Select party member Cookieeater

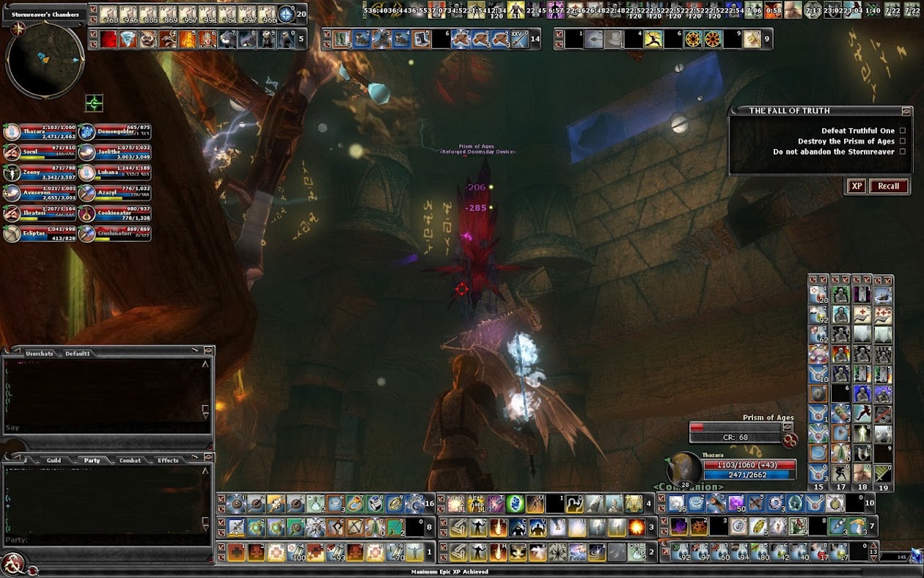pyautogui.click(x=114, y=213)
